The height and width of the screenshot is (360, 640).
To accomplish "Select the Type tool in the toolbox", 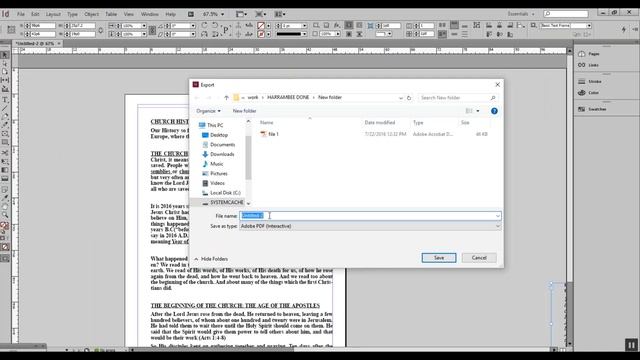I will [x=5, y=100].
